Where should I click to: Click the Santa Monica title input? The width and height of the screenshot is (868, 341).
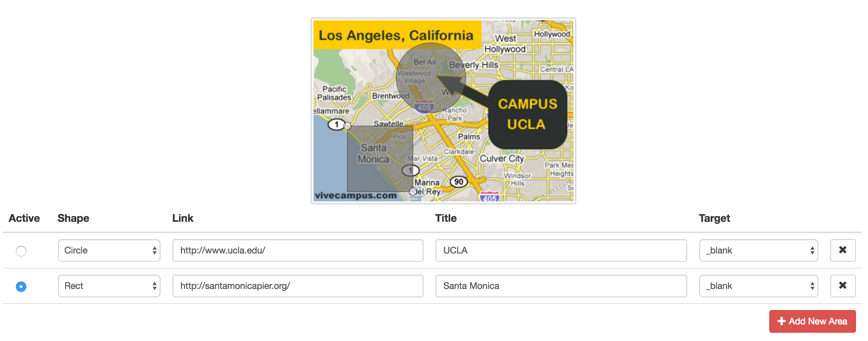[x=561, y=286]
